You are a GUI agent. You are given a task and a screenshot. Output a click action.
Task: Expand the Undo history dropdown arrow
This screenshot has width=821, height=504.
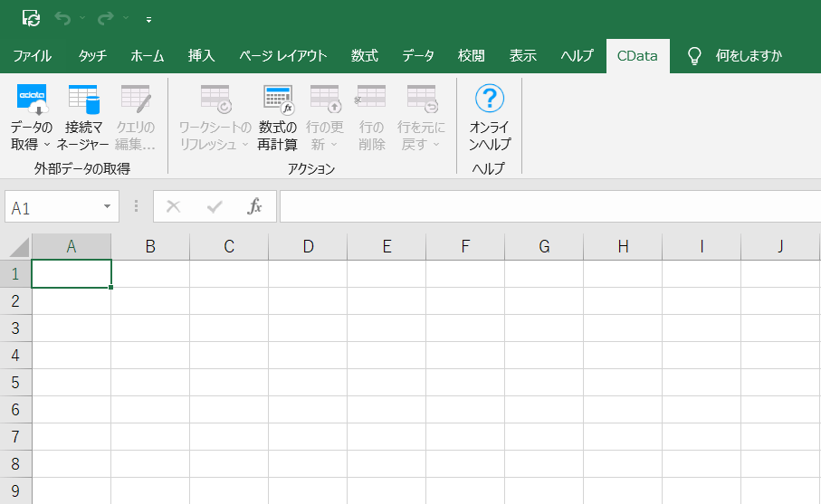click(81, 18)
